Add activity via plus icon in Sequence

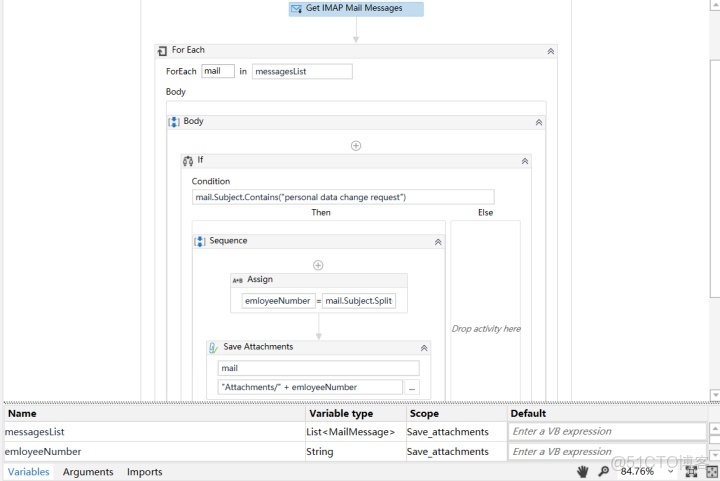point(318,265)
